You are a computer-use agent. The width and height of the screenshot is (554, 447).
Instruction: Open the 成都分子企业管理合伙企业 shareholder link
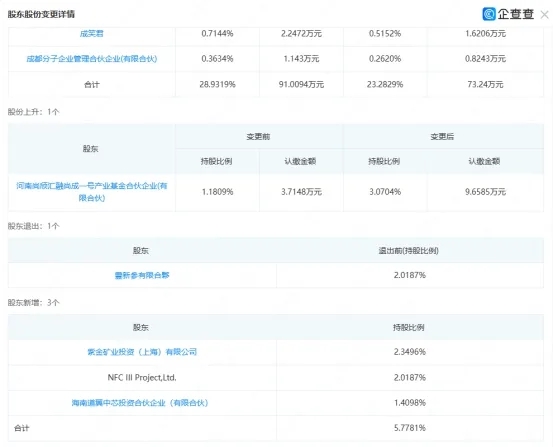[92, 59]
